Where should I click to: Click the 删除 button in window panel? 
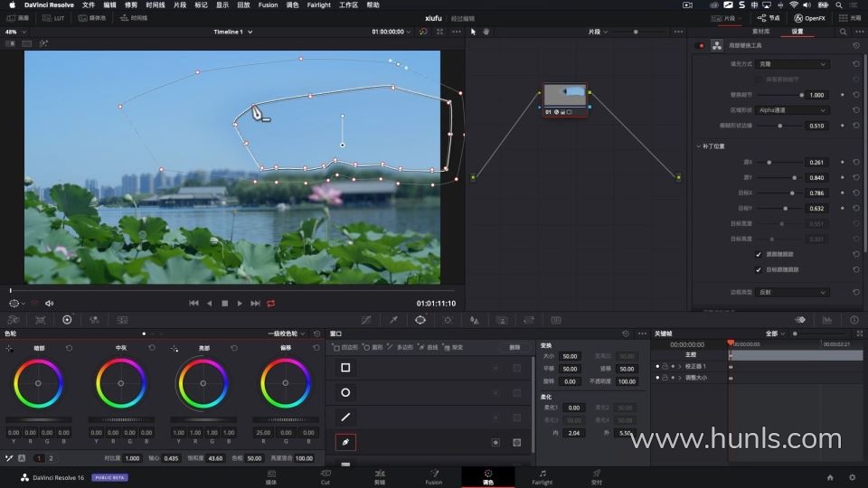pyautogui.click(x=514, y=347)
